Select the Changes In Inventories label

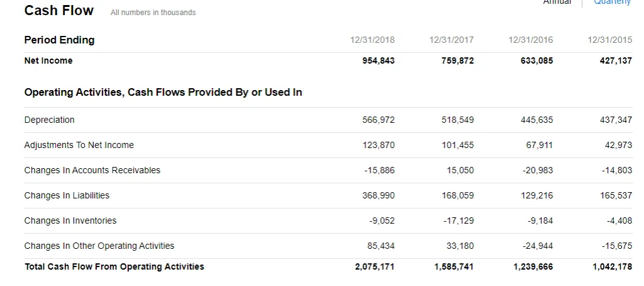pos(70,220)
